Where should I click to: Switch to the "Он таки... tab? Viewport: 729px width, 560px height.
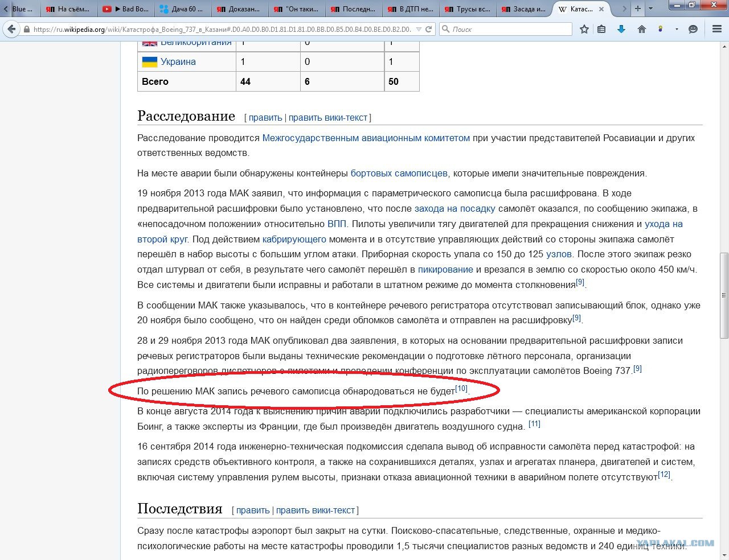tap(296, 9)
